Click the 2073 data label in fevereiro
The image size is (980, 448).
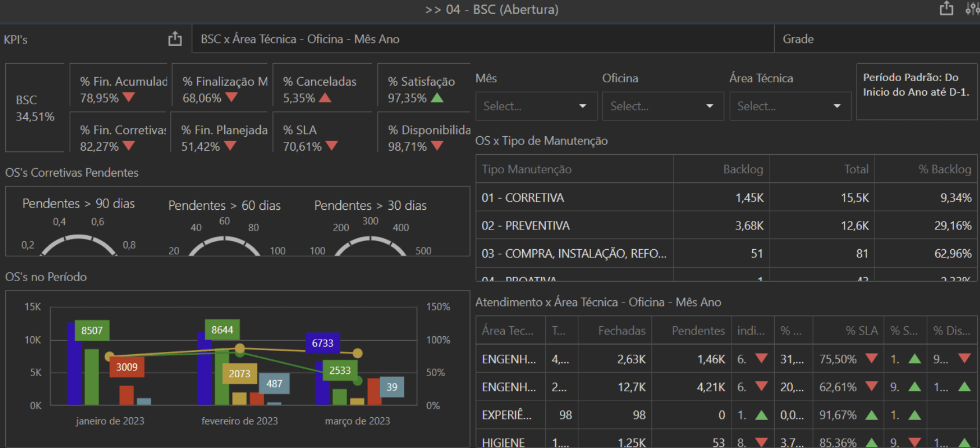(x=240, y=374)
